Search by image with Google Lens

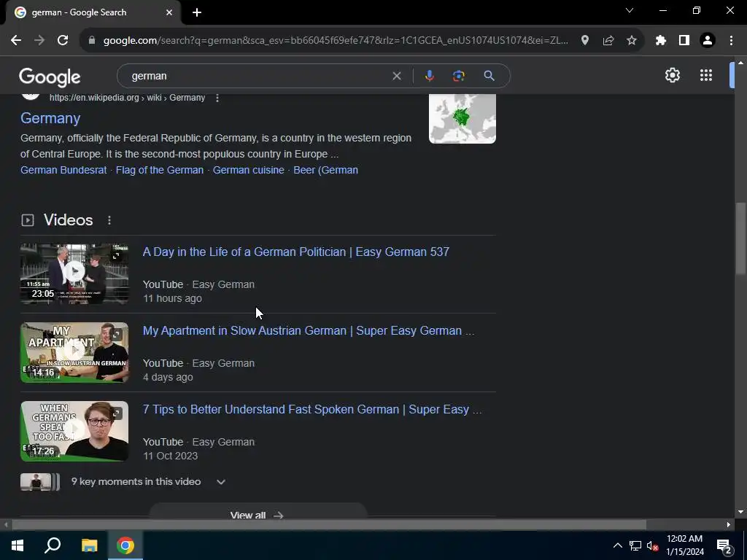click(458, 76)
